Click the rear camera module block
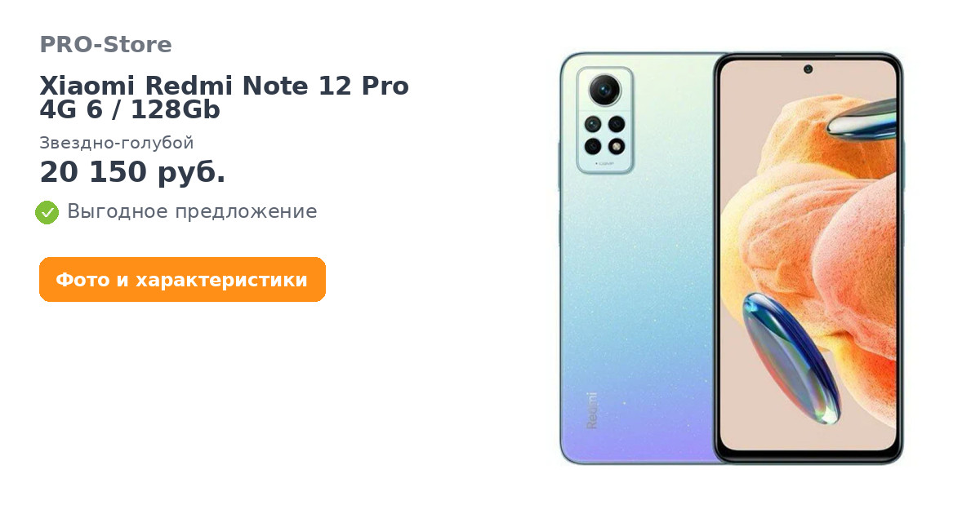980x514 pixels. point(605,120)
